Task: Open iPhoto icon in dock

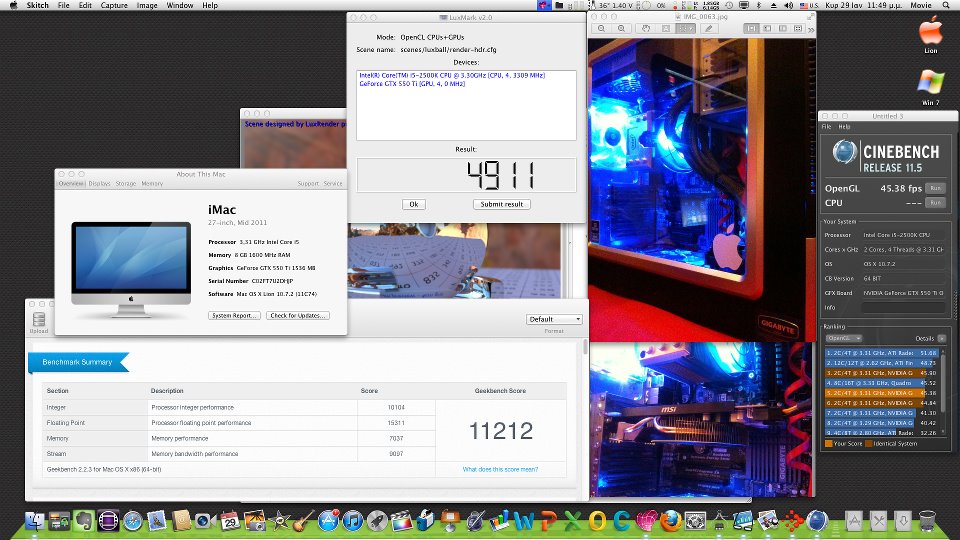Action: (255, 520)
